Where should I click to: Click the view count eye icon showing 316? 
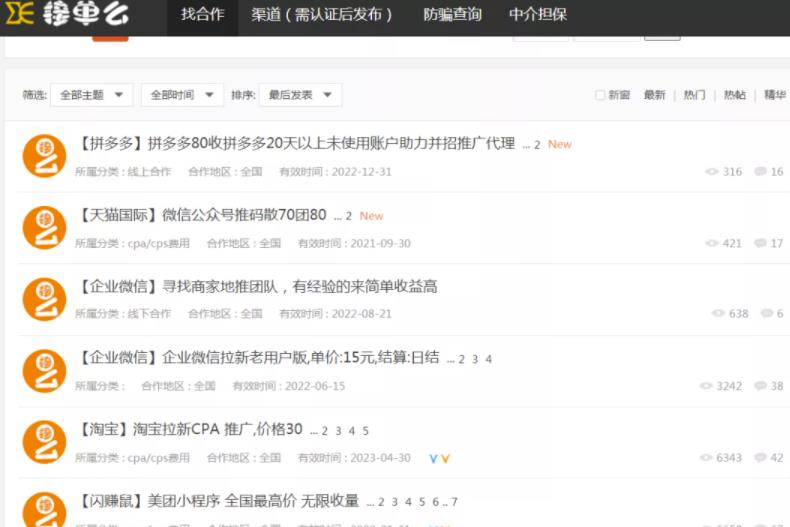click(712, 172)
